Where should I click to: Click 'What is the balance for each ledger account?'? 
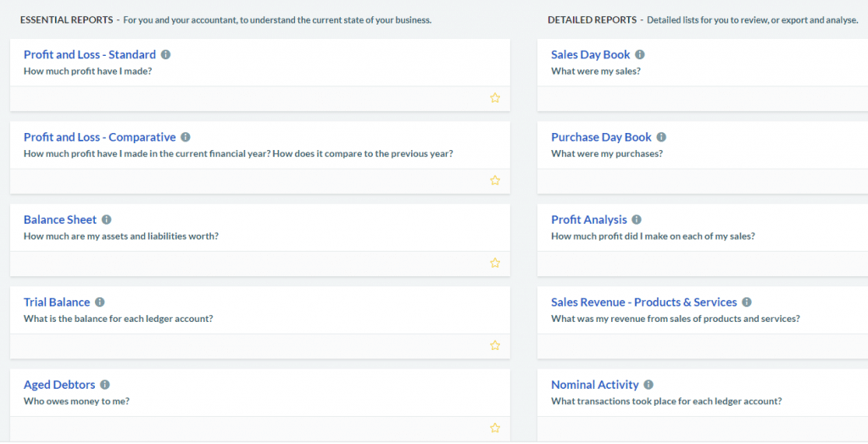[119, 319]
